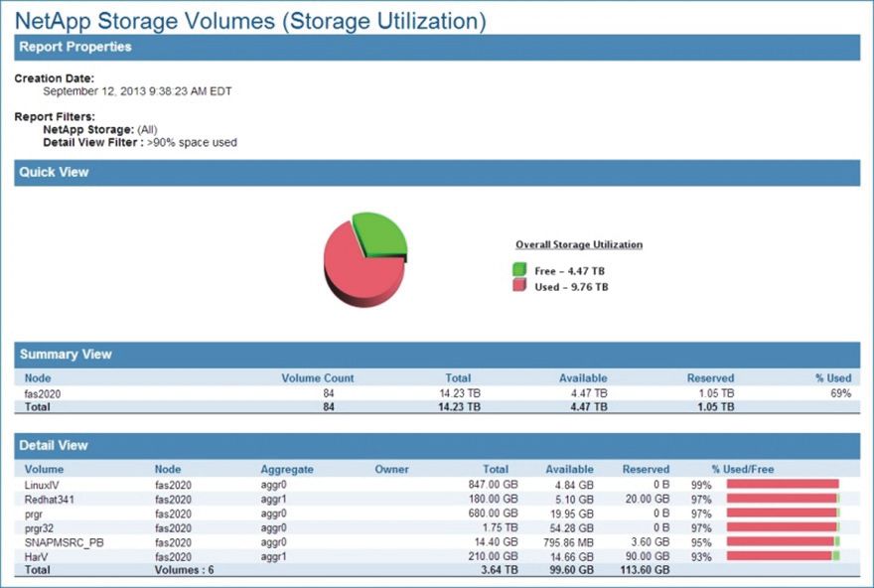Select the Detail View section header
The width and height of the screenshot is (874, 588).
437,446
